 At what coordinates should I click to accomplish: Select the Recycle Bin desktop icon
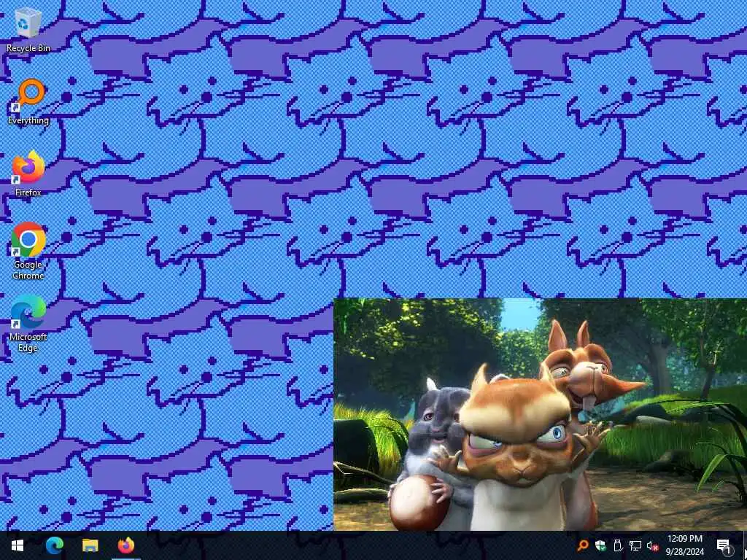28,29
